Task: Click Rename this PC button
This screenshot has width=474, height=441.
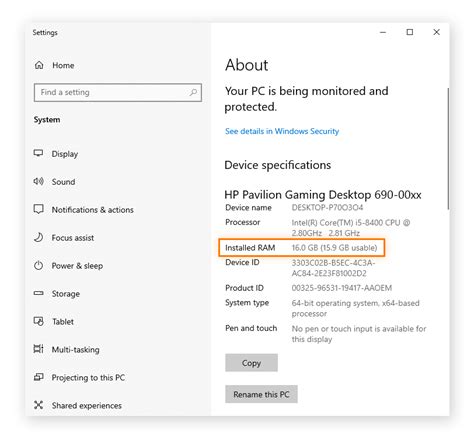Action: [x=261, y=394]
